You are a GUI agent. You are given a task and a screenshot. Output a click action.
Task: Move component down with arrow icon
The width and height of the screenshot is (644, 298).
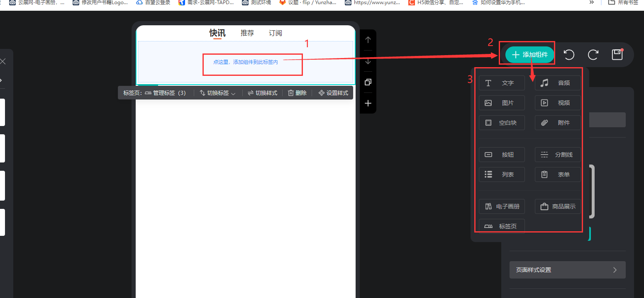(x=368, y=61)
